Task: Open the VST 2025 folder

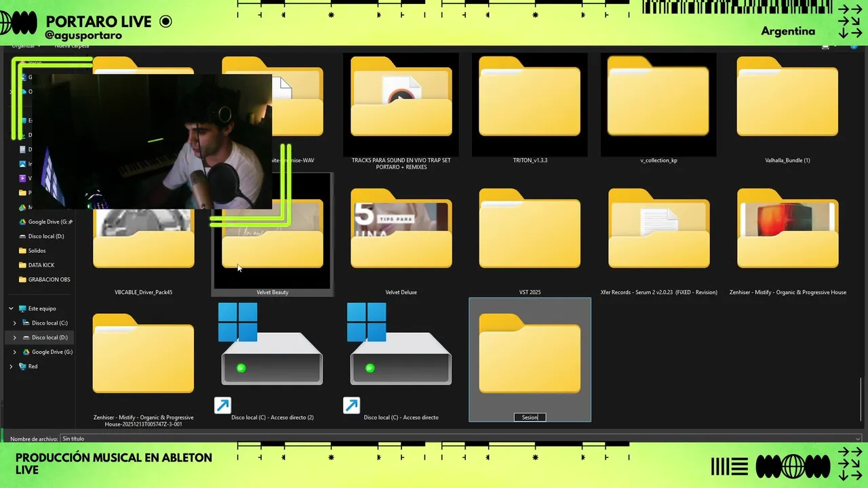Action: 530,228
